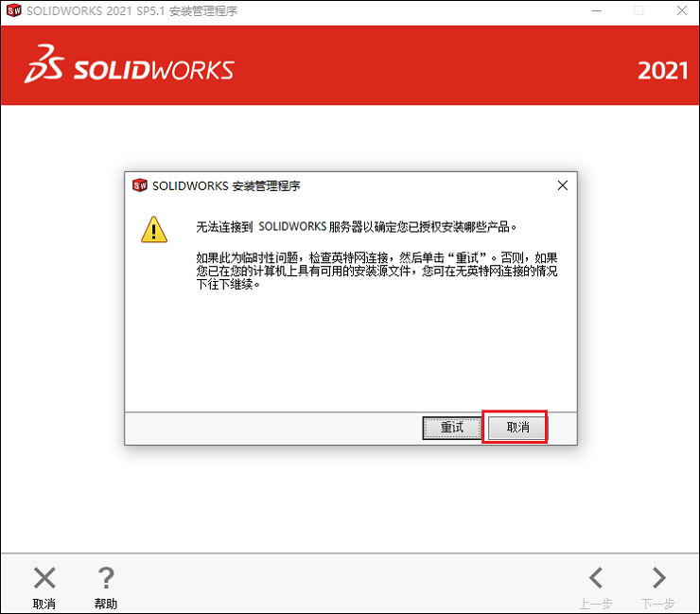Click the 3DS SOLIDWORKS logo in the banner
700x614 pixels.
coord(130,64)
